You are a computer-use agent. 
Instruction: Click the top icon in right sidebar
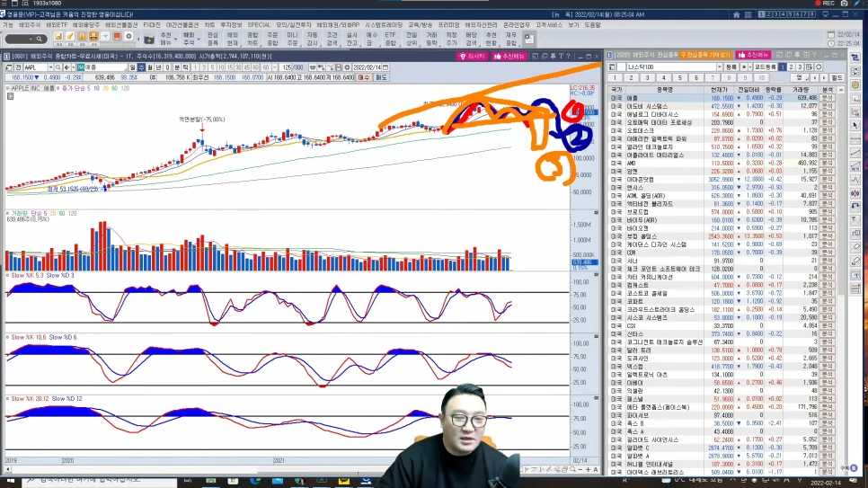pos(855,58)
